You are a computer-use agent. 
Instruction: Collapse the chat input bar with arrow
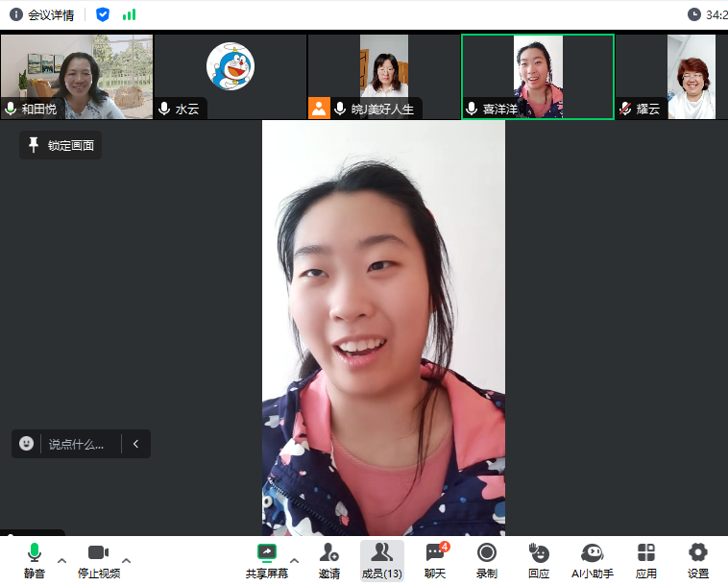[135, 444]
